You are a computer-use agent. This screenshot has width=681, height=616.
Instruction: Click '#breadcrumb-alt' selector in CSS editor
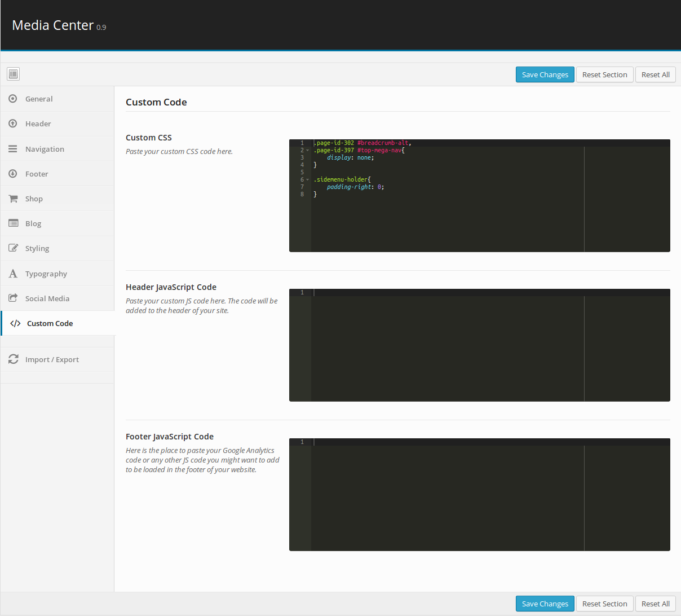pos(384,143)
